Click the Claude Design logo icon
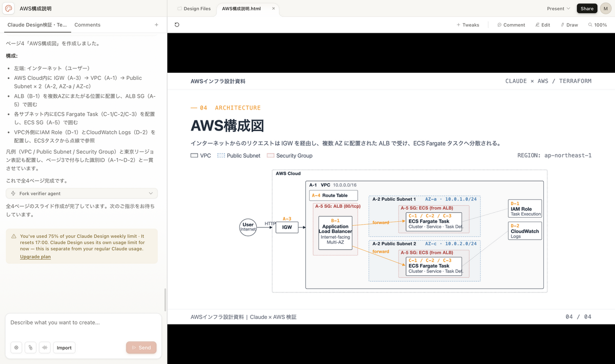This screenshot has height=364, width=615. [9, 8]
